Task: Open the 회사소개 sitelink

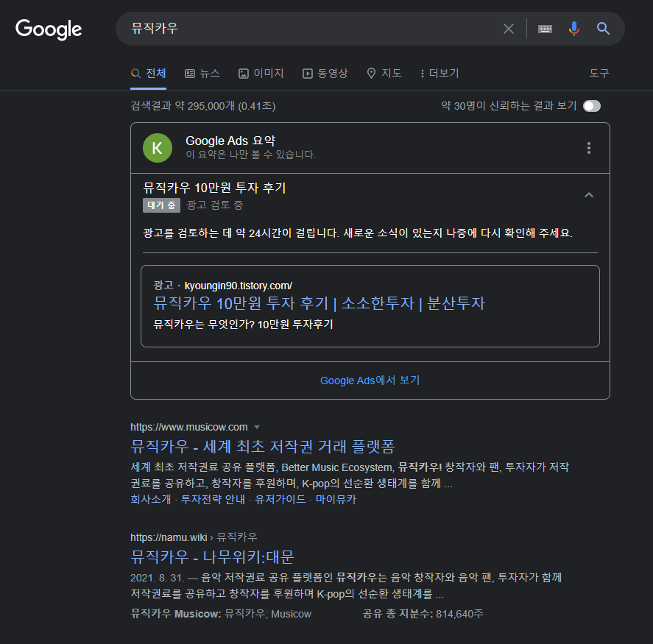Action: point(151,499)
